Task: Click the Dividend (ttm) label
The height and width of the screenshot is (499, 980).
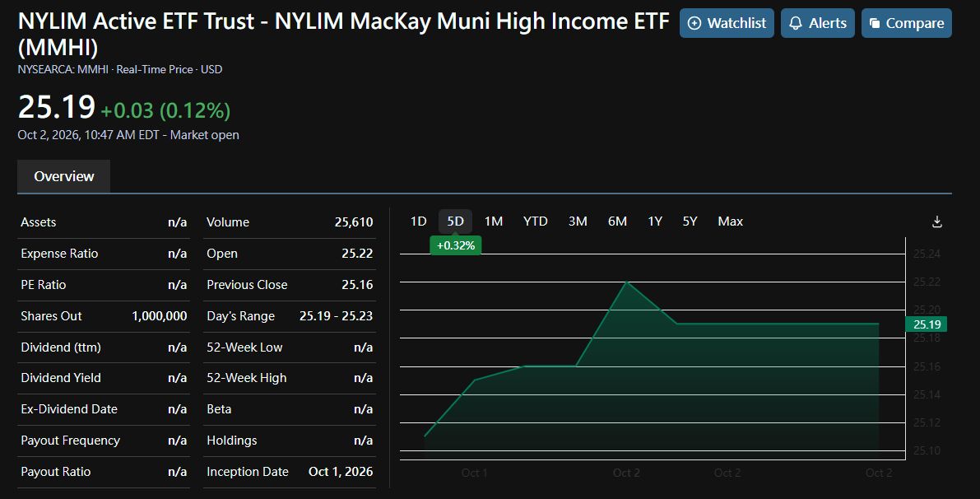Action: click(x=61, y=347)
